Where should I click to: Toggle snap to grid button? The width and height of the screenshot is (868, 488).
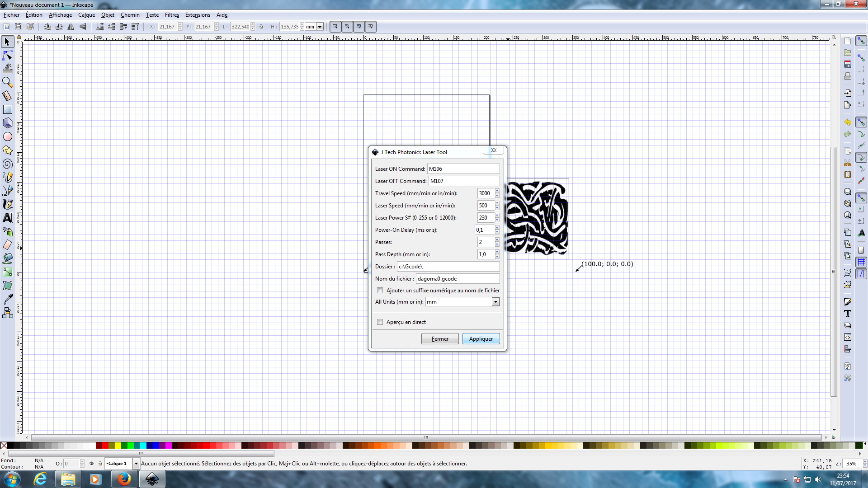tap(861, 262)
